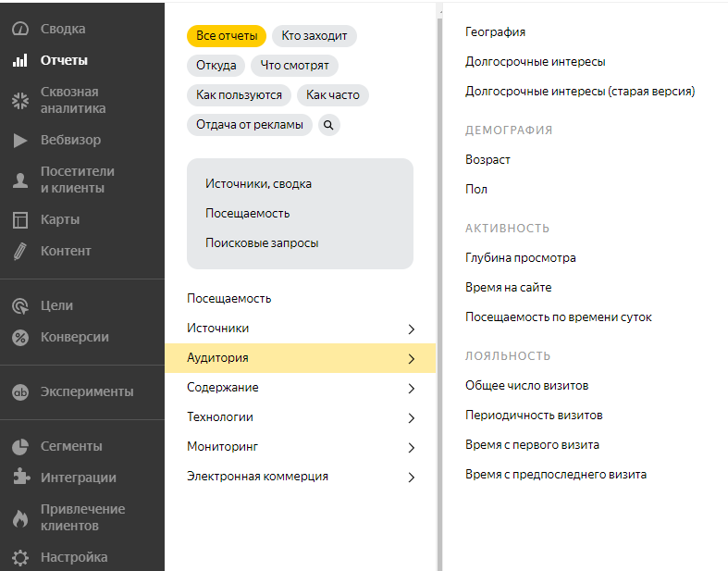Open the Технологии menu item
The image size is (728, 571).
220,417
